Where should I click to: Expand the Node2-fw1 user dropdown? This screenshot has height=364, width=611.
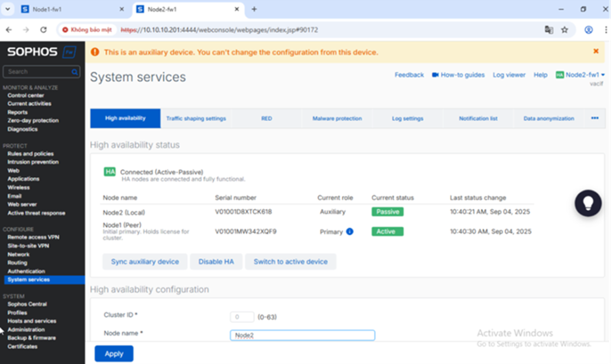tap(580, 75)
